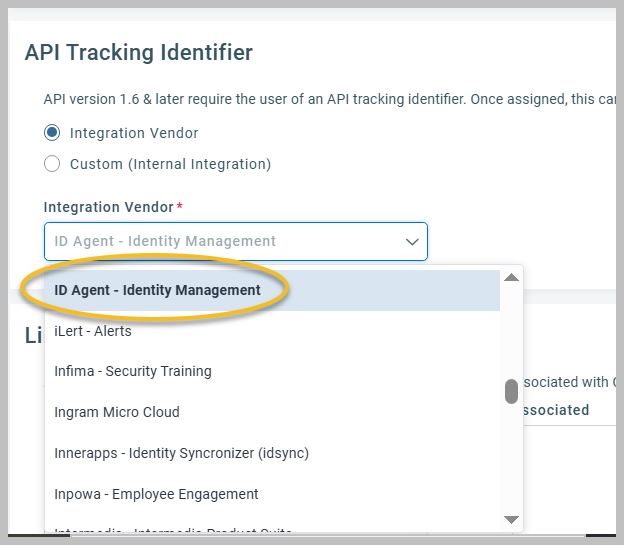Pick iLert - Alerts from the vendor list
Viewport: 624px width, 545px height.
(93, 331)
